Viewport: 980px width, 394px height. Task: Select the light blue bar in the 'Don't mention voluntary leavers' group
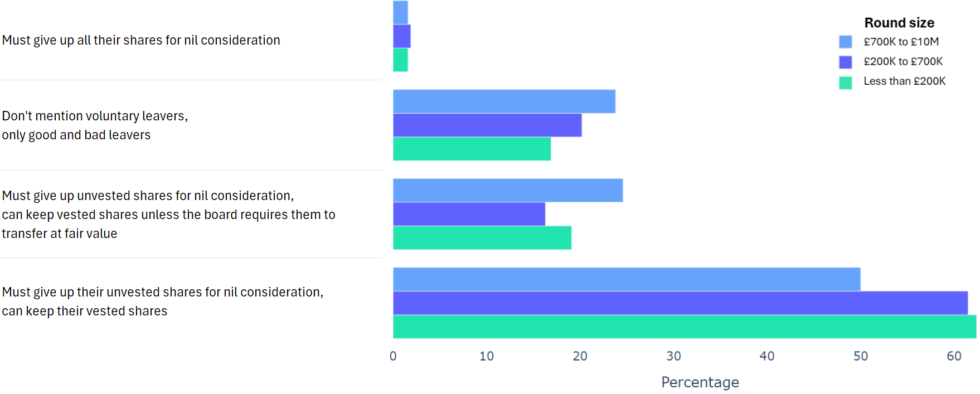click(504, 101)
